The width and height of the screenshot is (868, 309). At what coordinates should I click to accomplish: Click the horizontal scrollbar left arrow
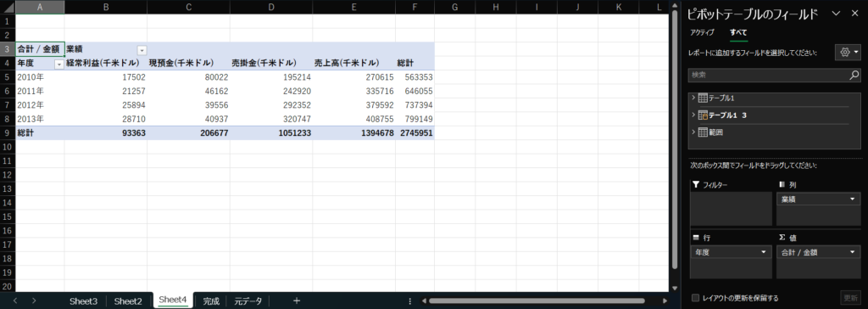point(424,301)
